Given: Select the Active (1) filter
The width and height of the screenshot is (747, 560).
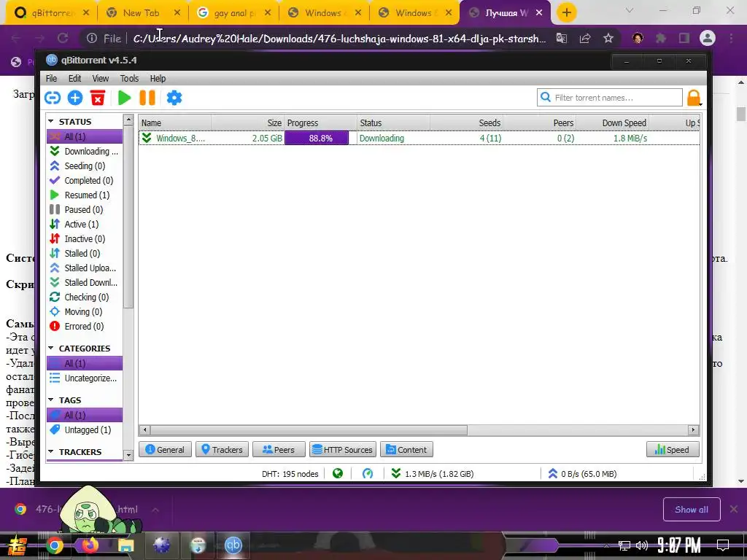Looking at the screenshot, I should click(x=85, y=225).
